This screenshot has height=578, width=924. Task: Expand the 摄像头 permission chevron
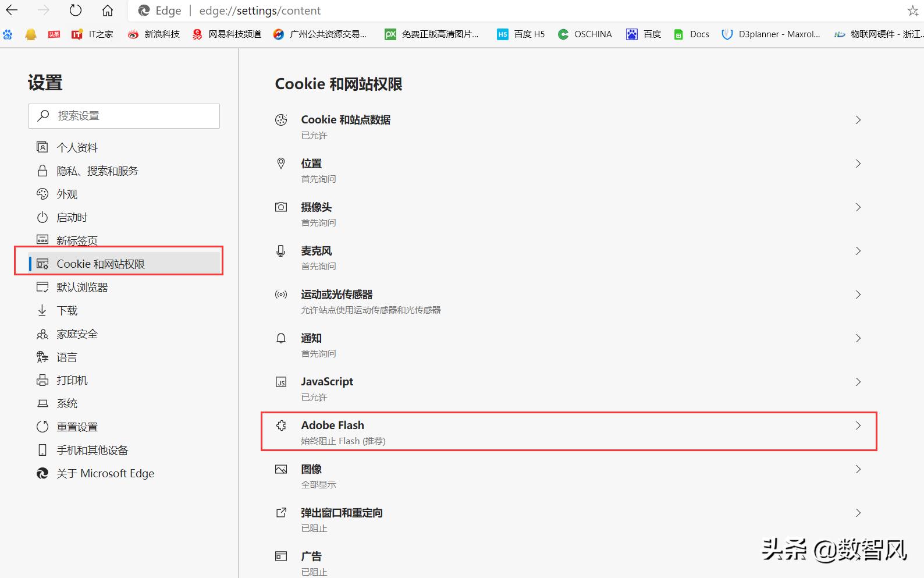click(x=858, y=207)
